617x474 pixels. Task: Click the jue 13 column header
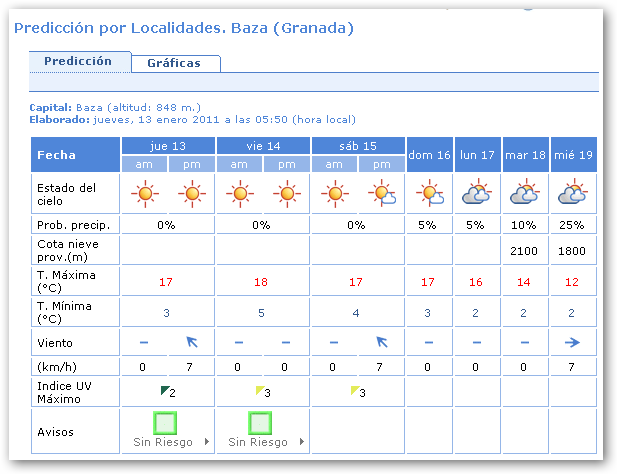coord(168,146)
